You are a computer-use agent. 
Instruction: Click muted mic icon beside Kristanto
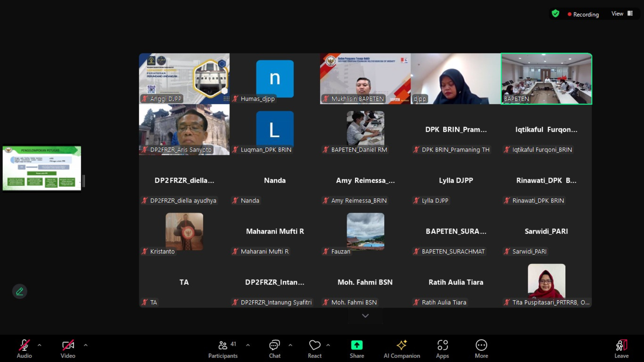point(145,251)
